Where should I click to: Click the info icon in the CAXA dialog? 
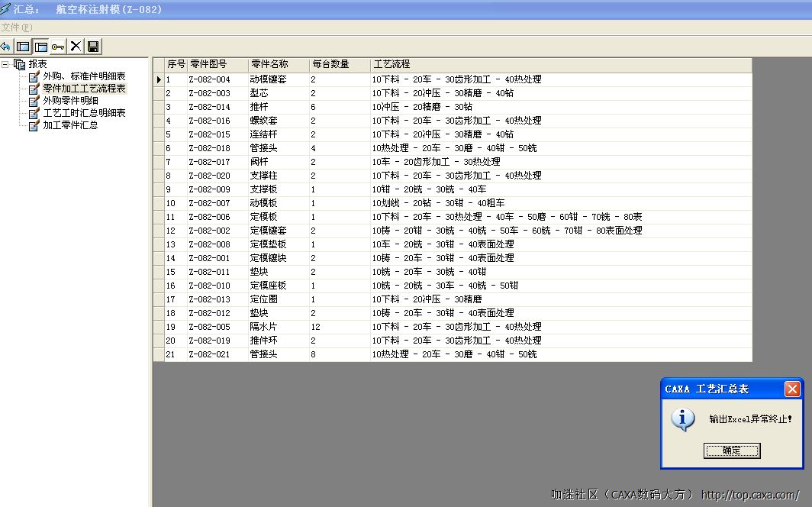coord(681,419)
